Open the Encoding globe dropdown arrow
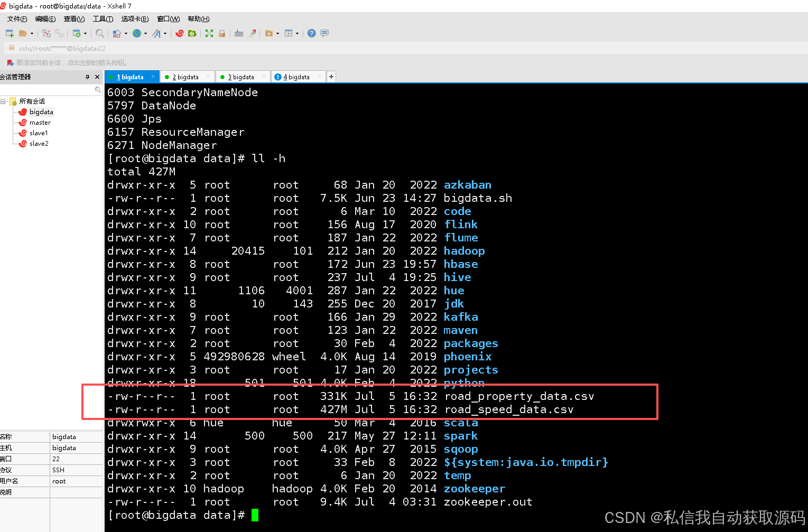The height and width of the screenshot is (532, 808). click(146, 33)
